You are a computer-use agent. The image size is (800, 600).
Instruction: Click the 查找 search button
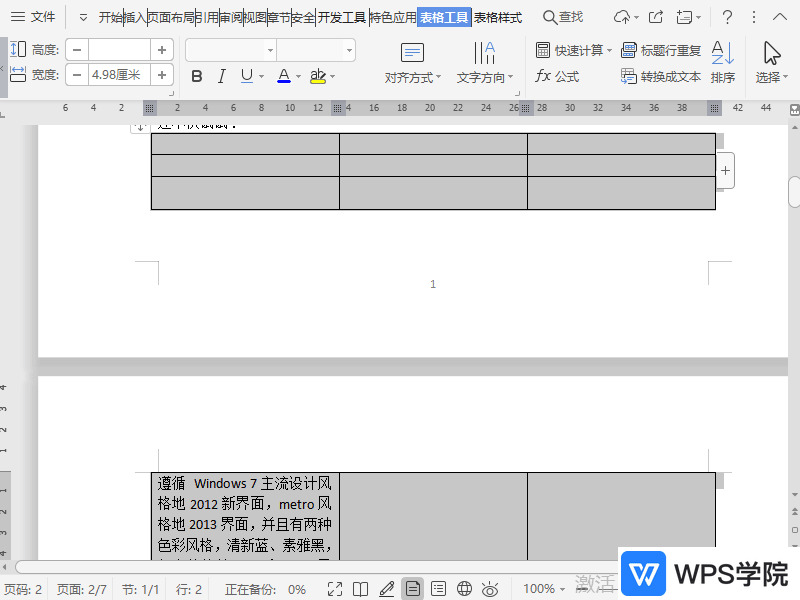(563, 17)
